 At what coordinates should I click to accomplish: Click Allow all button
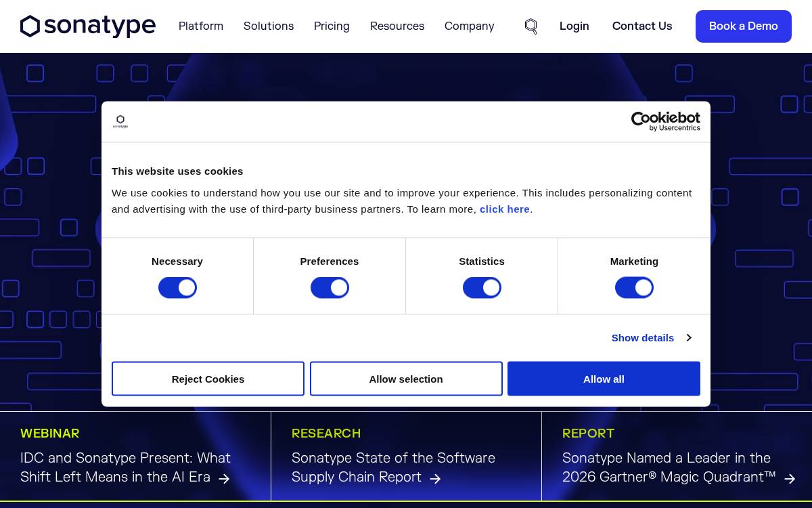(x=604, y=379)
